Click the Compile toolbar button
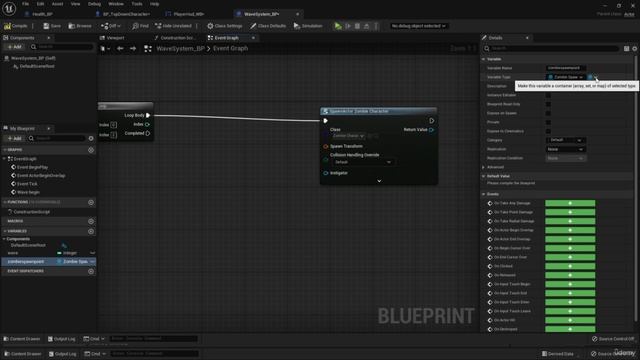Image resolution: width=640 pixels, height=360 pixels. [16, 26]
